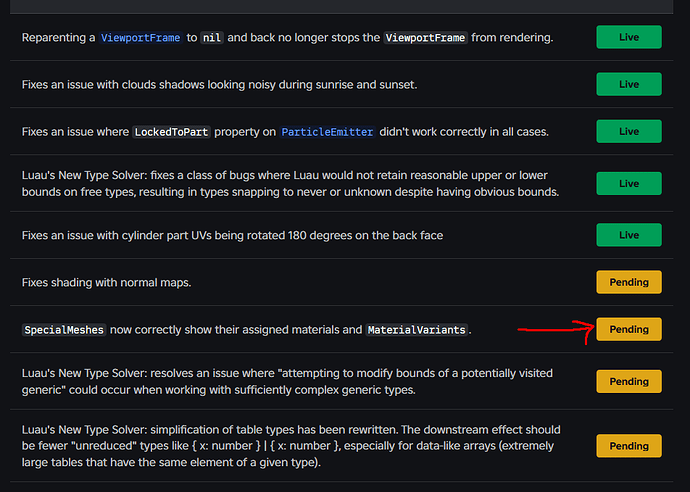The height and width of the screenshot is (492, 690).
Task: Click the "Fixes shading with normal maps" text
Action: point(106,282)
